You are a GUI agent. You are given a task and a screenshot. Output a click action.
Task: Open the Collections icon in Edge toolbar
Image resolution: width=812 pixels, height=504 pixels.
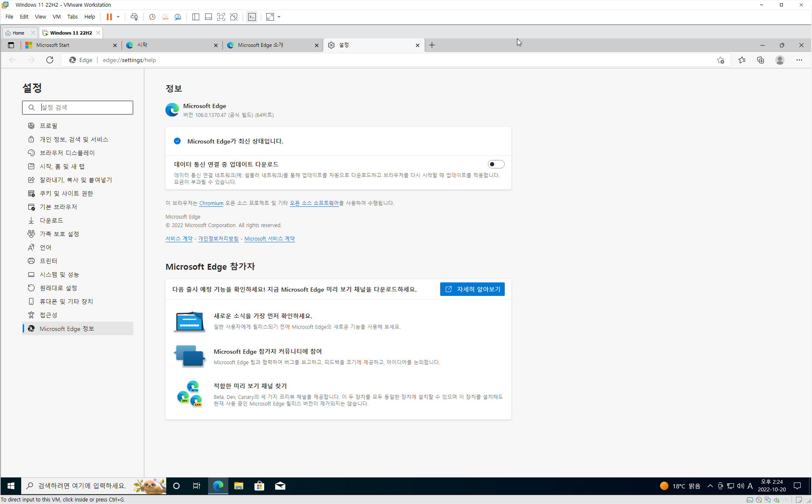[x=761, y=60]
